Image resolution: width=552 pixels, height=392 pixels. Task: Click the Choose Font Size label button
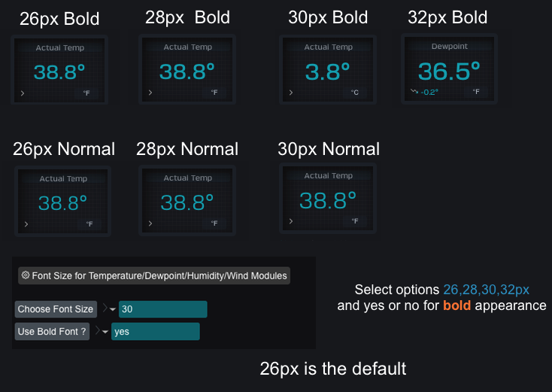[x=56, y=309]
